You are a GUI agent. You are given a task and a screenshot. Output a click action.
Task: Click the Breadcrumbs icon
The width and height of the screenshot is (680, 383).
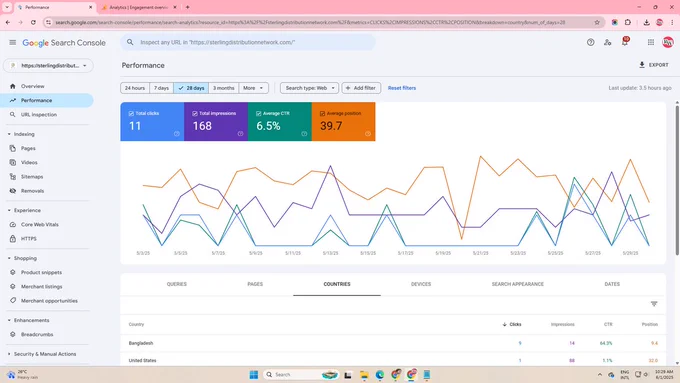pos(13,334)
